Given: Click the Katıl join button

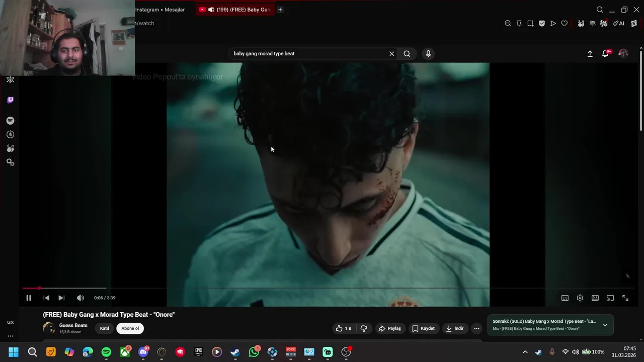Looking at the screenshot, I should pos(104,328).
